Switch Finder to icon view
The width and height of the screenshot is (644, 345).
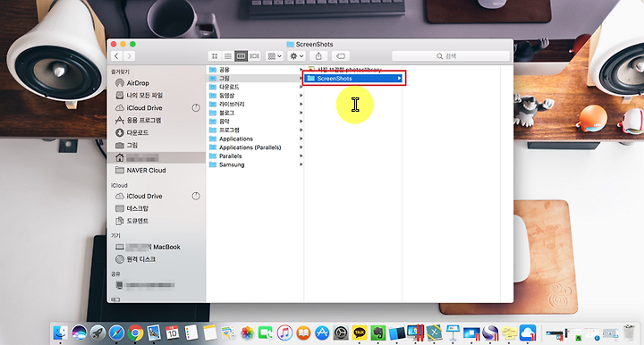click(215, 56)
